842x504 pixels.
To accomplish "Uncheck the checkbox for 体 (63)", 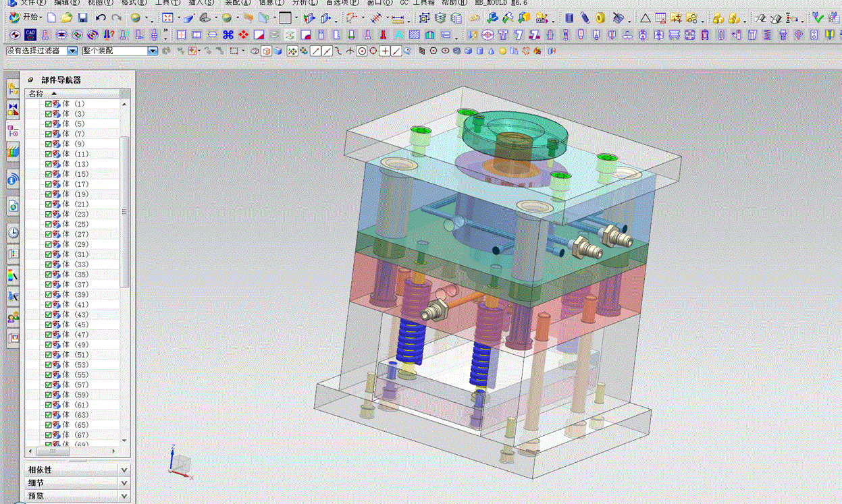I will [x=49, y=415].
